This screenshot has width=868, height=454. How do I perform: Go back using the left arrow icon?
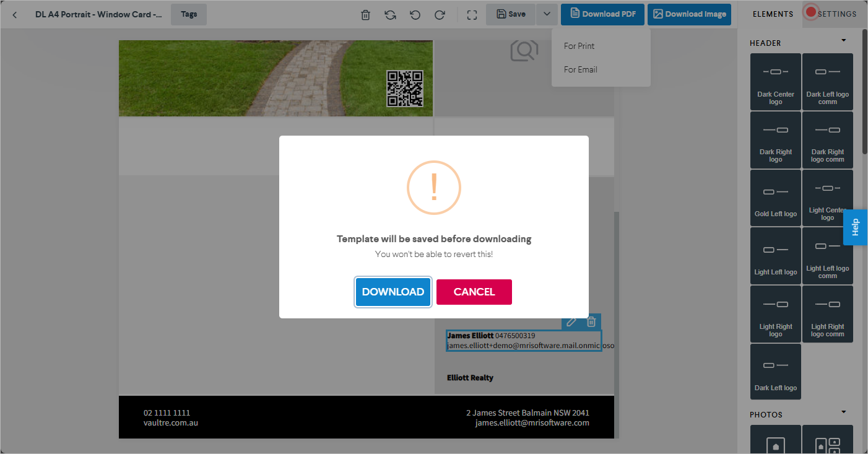[x=15, y=14]
